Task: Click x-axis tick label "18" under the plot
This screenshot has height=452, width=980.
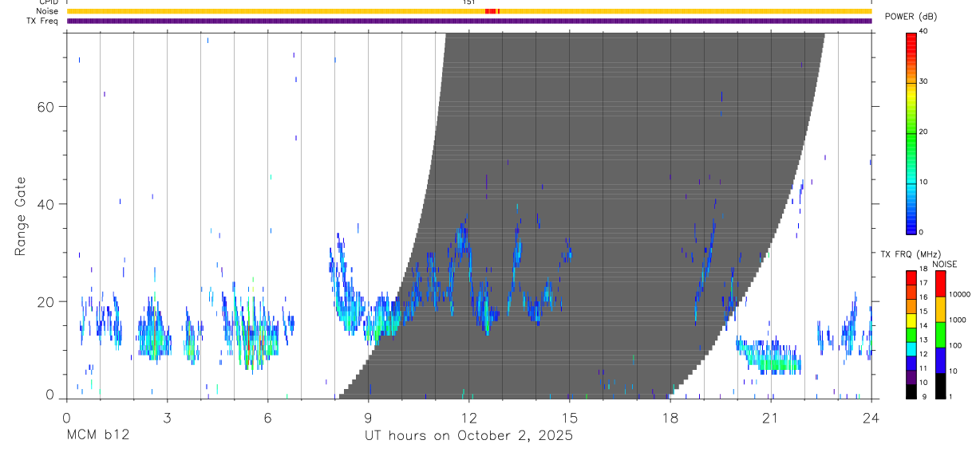Action: 670,418
